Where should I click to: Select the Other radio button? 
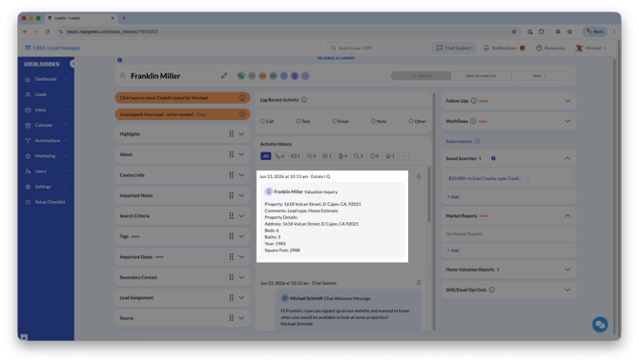[411, 121]
